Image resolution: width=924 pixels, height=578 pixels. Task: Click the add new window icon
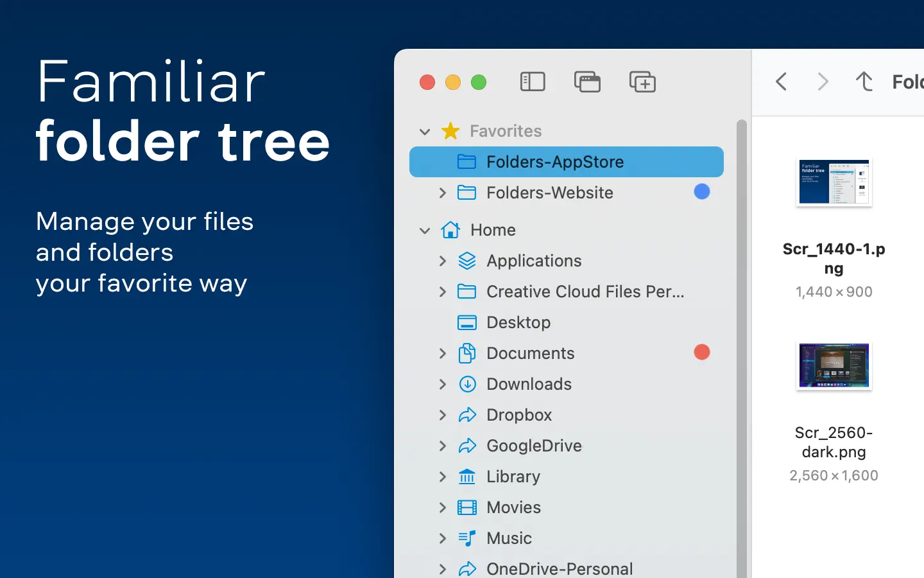pyautogui.click(x=642, y=82)
